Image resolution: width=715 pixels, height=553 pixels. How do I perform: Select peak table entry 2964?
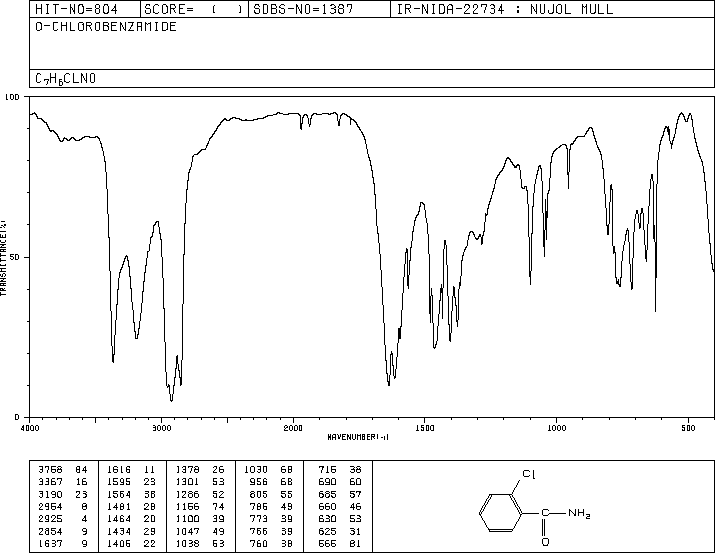(63, 506)
